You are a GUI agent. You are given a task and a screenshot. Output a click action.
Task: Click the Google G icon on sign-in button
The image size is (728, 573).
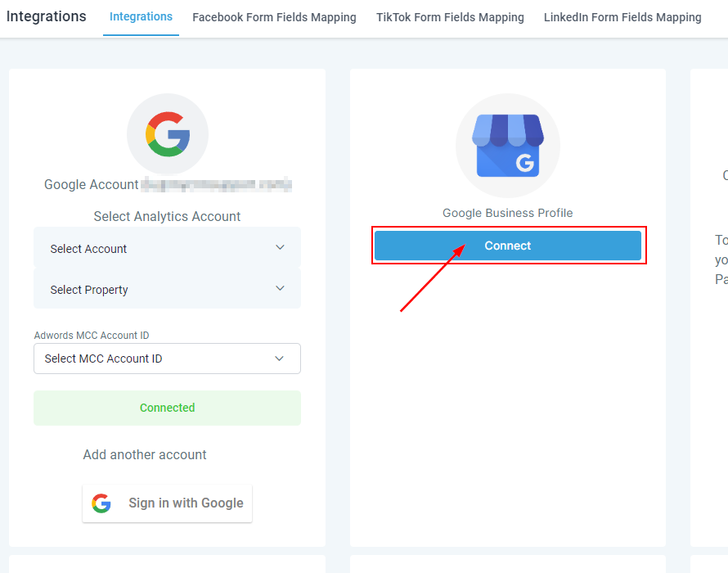101,503
